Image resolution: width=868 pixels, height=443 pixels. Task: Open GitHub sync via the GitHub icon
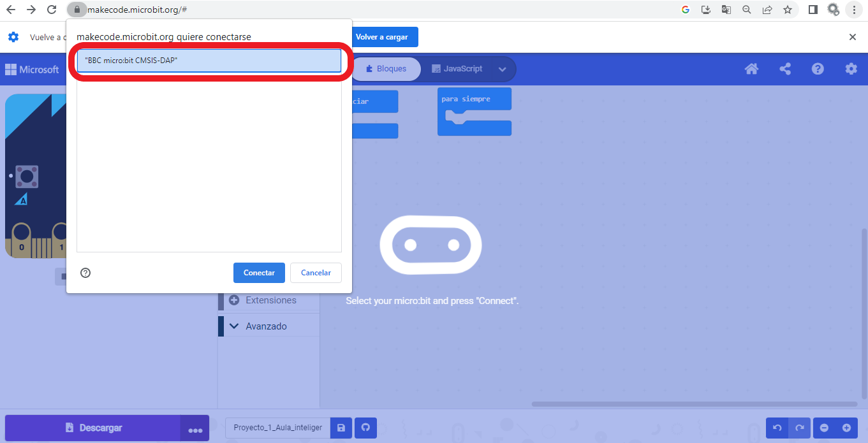[365, 428]
